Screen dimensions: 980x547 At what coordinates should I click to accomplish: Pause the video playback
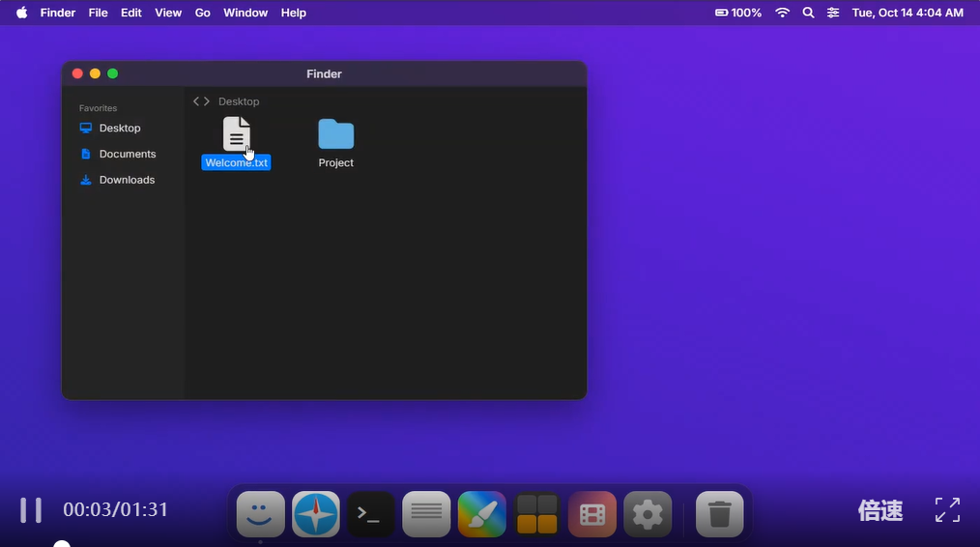coord(31,510)
